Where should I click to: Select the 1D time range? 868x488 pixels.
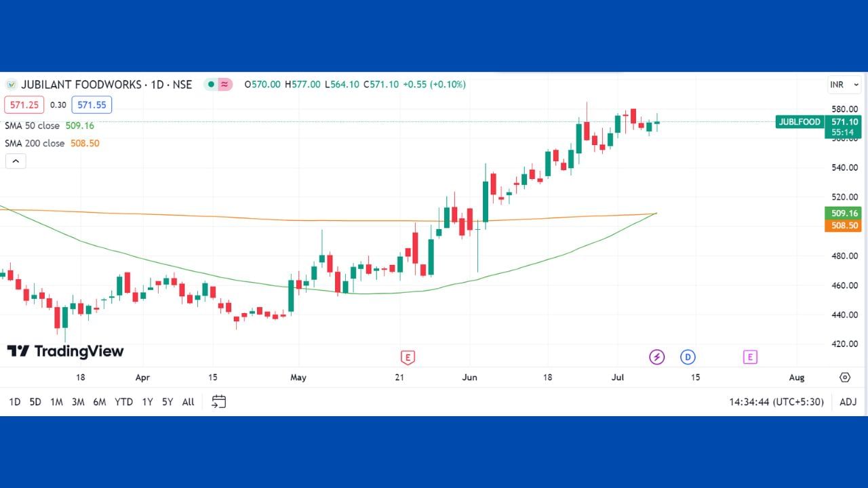coord(14,402)
